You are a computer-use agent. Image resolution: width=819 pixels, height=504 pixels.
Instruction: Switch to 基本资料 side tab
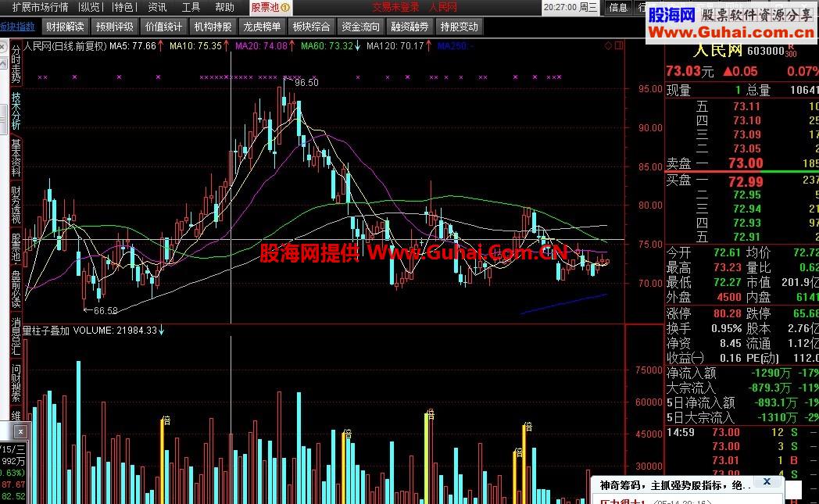click(16, 157)
